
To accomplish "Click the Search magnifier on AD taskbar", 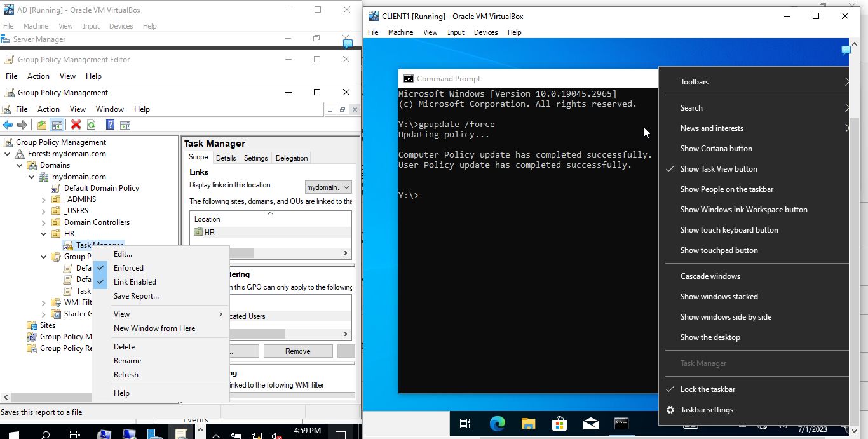I will pos(46,435).
